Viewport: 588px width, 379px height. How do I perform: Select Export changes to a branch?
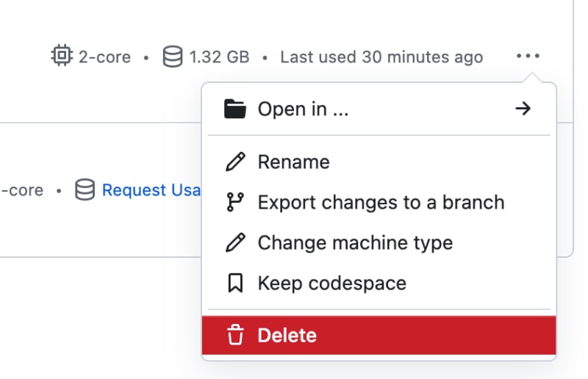coord(379,202)
